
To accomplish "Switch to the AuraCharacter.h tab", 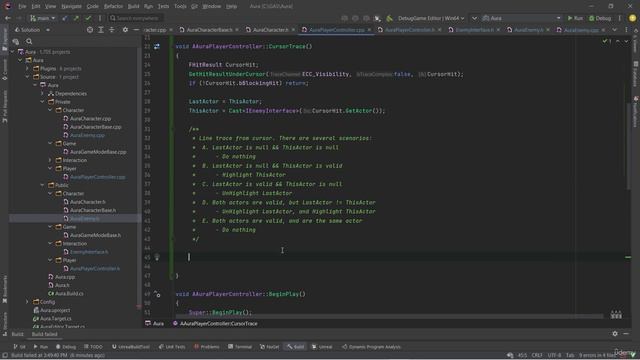I will (270, 30).
